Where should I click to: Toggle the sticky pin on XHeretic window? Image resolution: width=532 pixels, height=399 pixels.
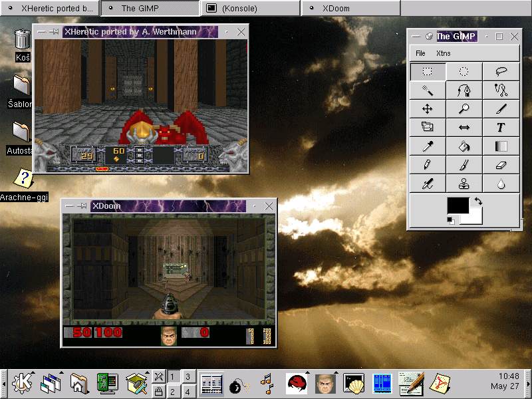pos(54,32)
